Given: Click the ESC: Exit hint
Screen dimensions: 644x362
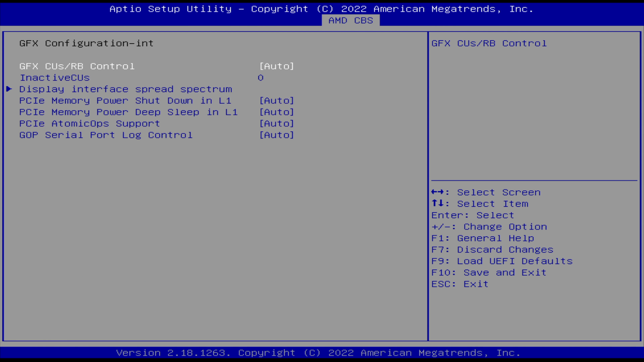Looking at the screenshot, I should 460,284.
